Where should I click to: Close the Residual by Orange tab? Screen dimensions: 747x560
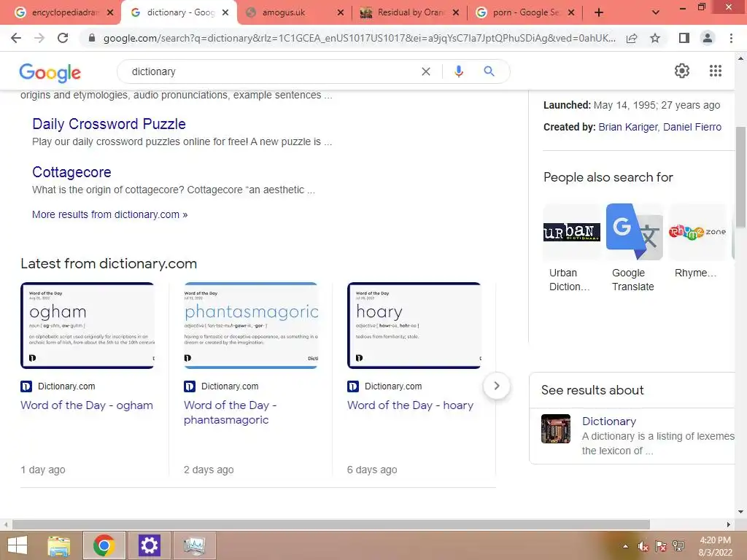tap(456, 13)
